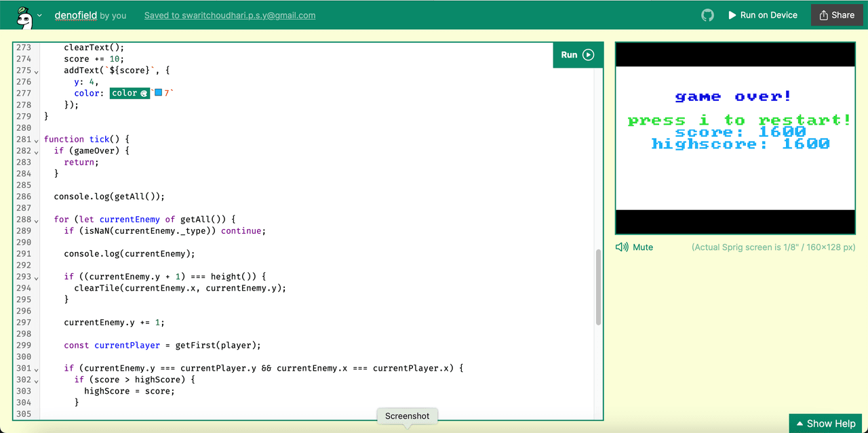
Task: Click the Saved to email link
Action: click(x=229, y=15)
